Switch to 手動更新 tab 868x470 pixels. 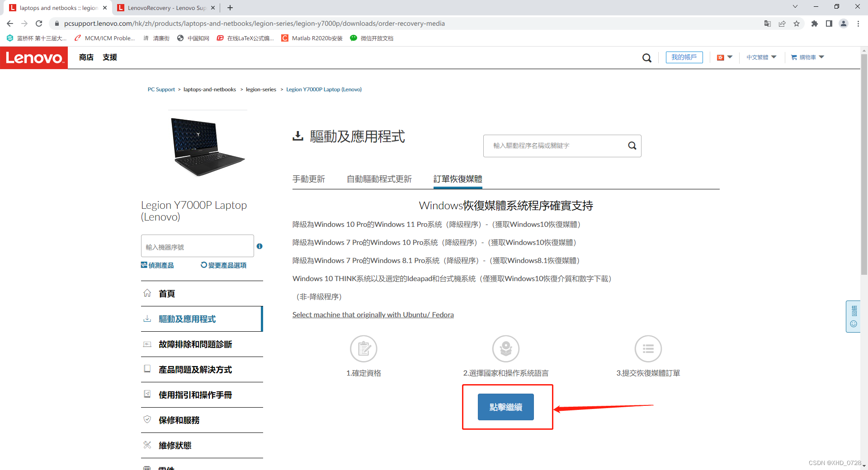tap(309, 179)
